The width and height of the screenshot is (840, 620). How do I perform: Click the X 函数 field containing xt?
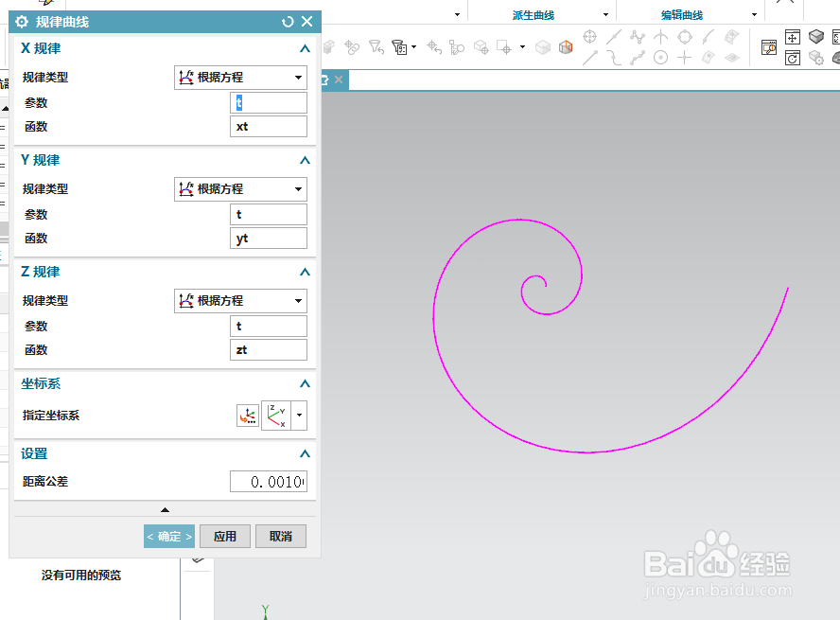269,127
